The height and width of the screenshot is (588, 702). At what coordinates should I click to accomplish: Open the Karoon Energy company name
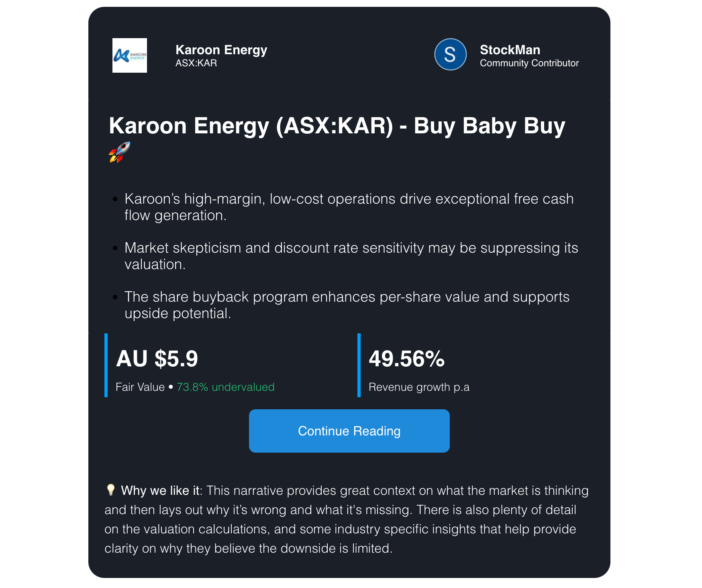click(221, 50)
